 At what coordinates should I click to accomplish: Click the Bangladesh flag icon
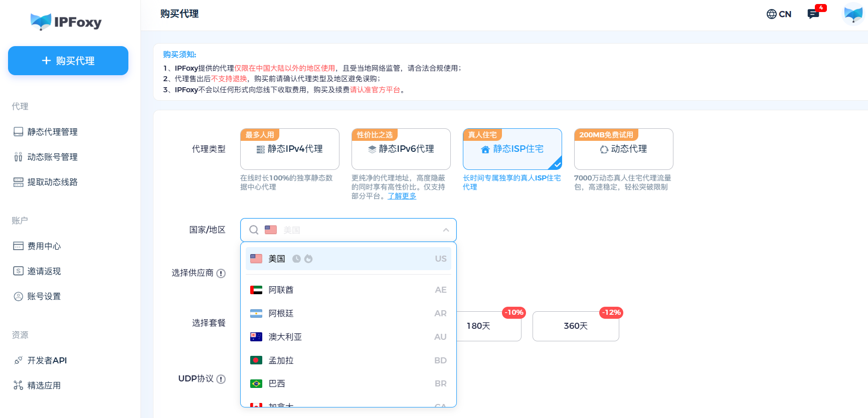pos(256,360)
